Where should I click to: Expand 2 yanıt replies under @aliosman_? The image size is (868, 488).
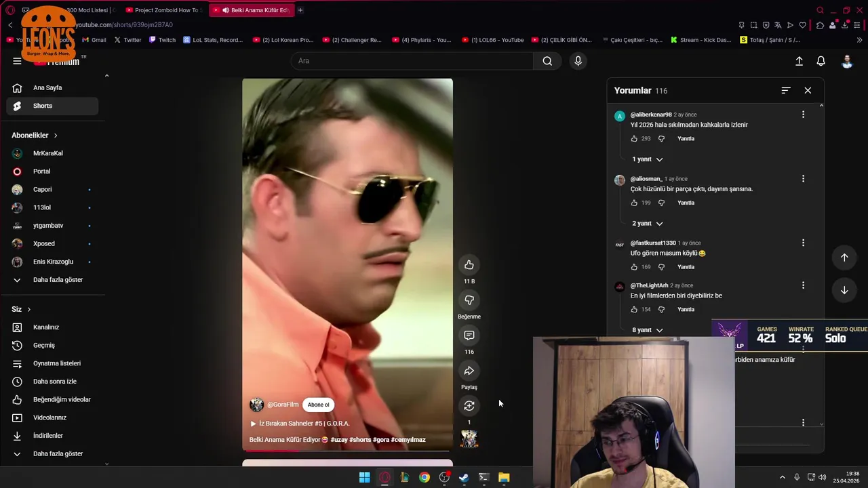[x=648, y=224]
